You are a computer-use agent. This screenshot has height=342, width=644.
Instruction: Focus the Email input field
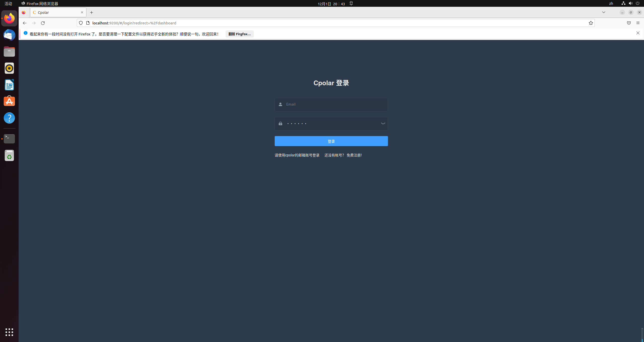[x=331, y=104]
